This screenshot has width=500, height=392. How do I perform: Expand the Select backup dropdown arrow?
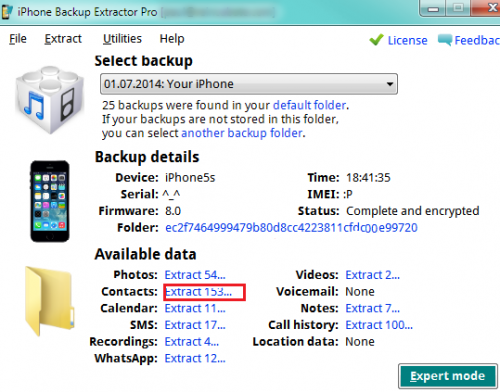[390, 84]
